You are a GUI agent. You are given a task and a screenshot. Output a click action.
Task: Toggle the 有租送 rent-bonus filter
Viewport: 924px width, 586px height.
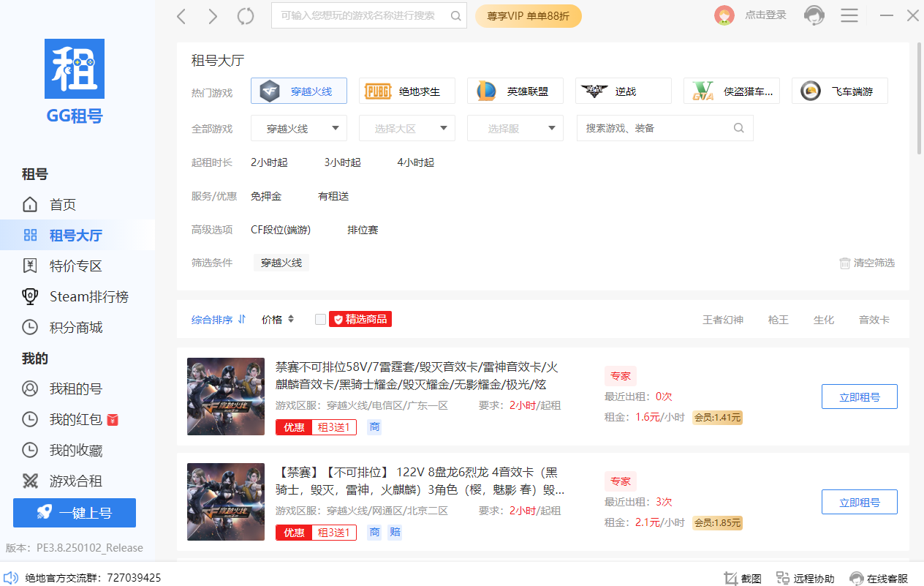[x=333, y=195]
